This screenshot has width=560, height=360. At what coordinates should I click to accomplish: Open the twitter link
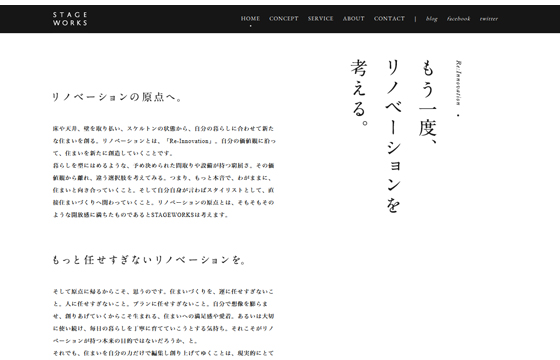[489, 19]
